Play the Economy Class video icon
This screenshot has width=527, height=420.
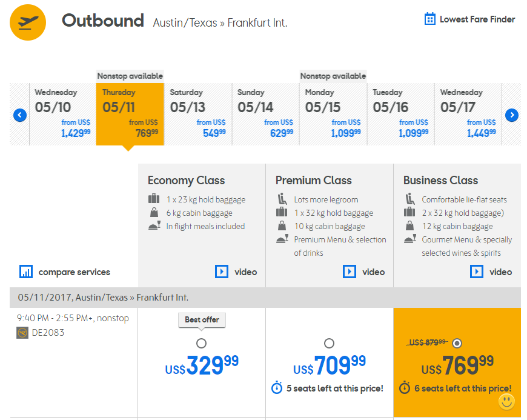point(222,272)
